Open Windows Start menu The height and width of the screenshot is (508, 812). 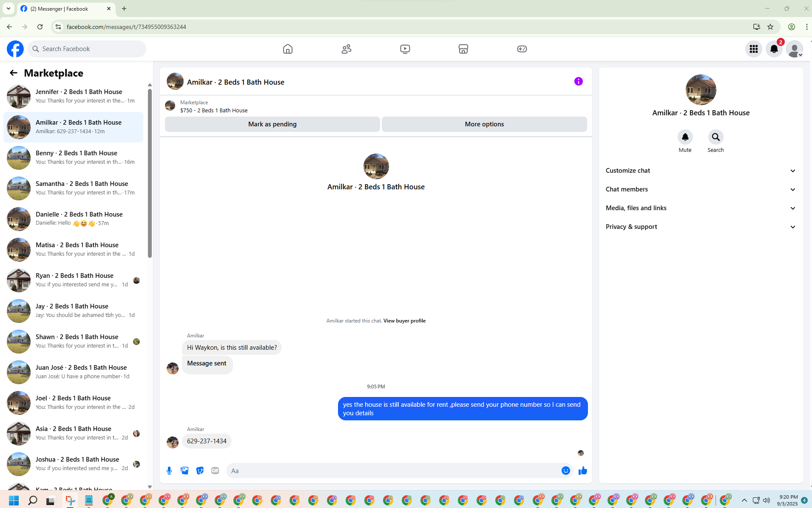click(x=14, y=500)
